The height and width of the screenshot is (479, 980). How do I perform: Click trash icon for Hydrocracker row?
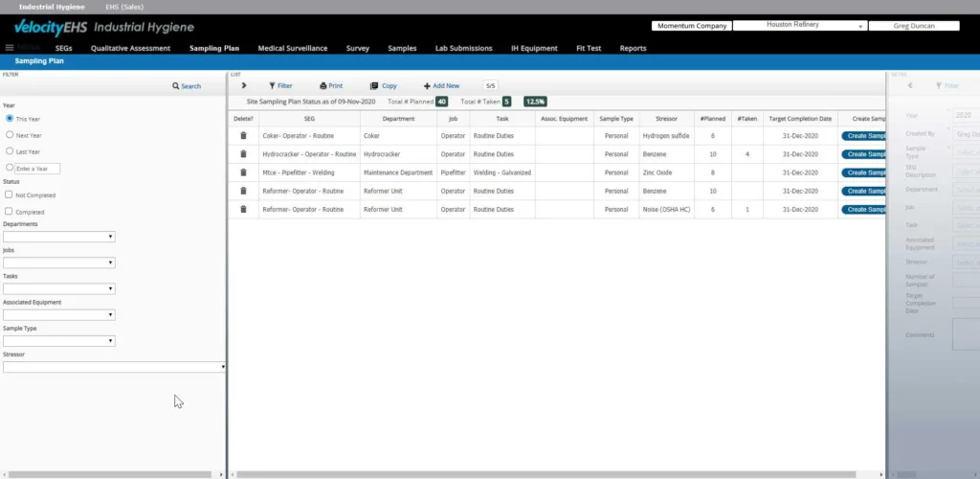click(x=243, y=154)
